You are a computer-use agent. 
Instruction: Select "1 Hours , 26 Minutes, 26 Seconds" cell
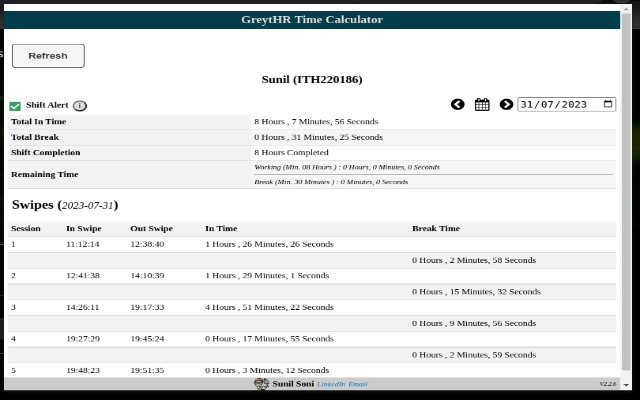(269, 244)
